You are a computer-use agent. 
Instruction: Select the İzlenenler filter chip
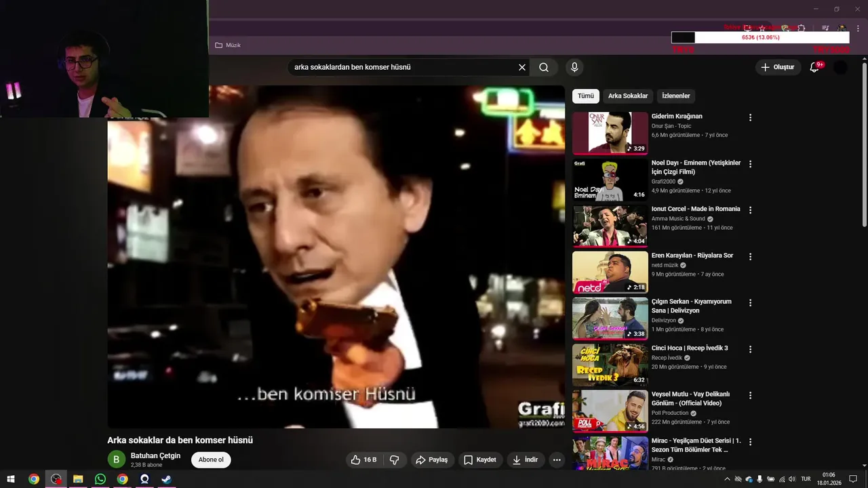click(x=676, y=96)
